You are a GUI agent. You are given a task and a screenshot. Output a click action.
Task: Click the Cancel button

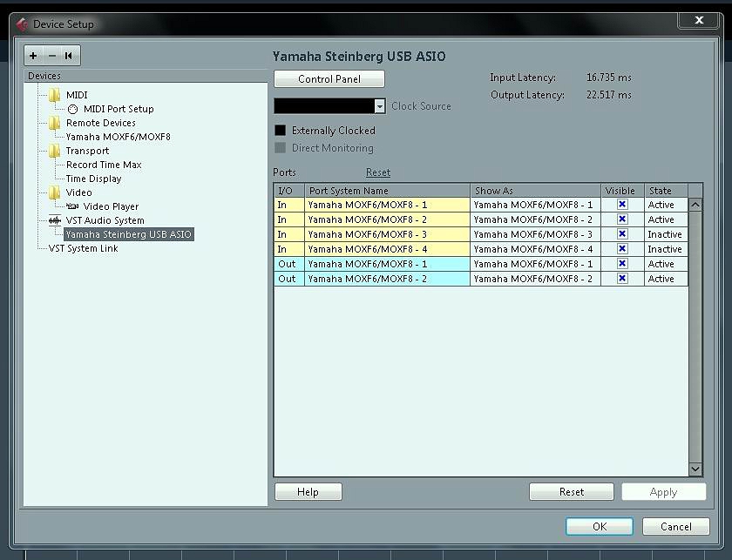676,526
